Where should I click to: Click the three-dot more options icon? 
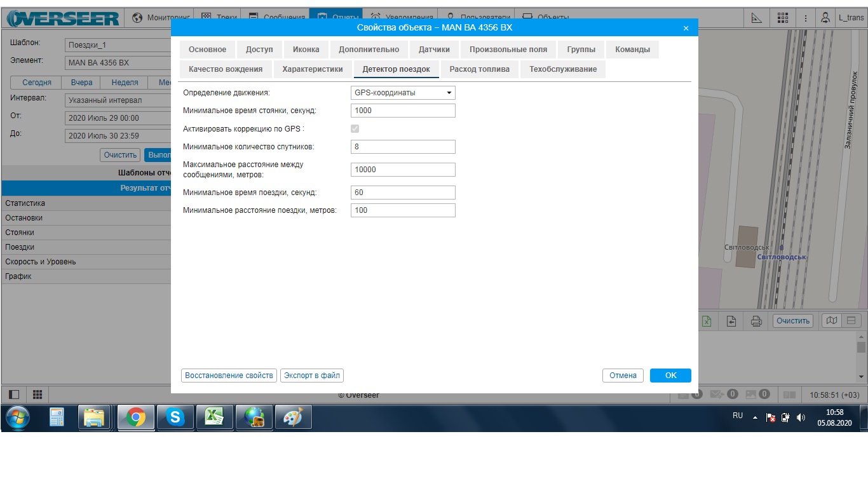coord(806,18)
